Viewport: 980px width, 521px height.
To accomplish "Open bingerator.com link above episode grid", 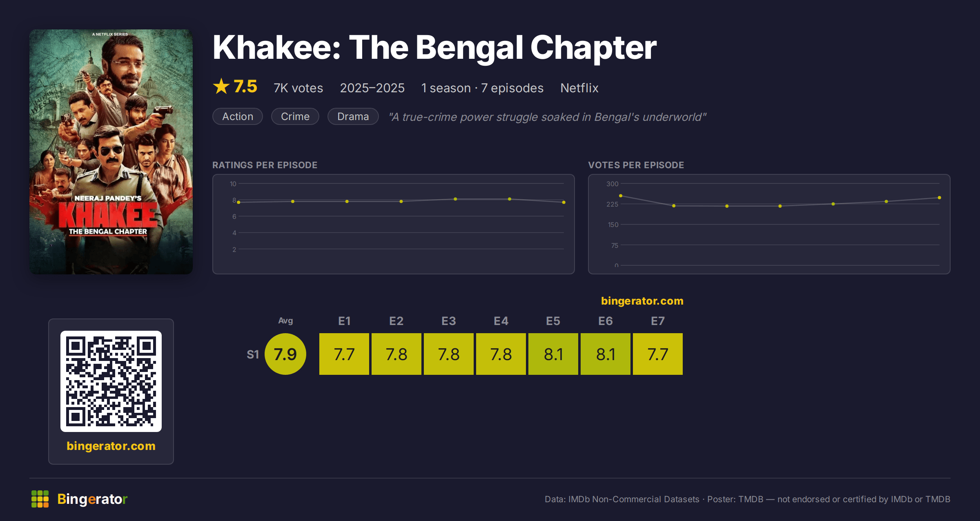I will pyautogui.click(x=642, y=301).
